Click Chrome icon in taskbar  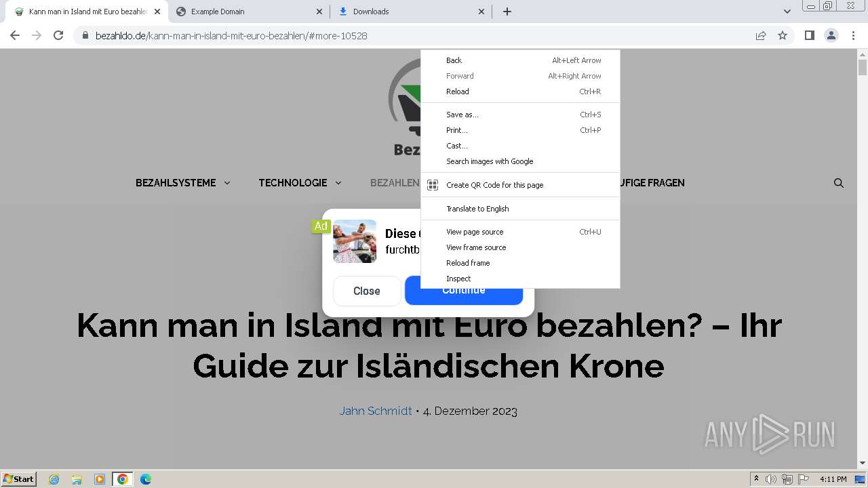[x=122, y=479]
